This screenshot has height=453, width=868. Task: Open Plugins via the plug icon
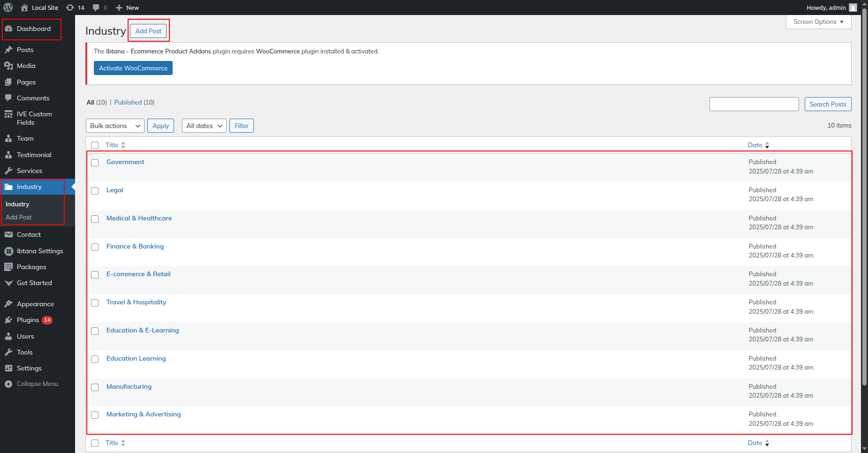(8, 320)
